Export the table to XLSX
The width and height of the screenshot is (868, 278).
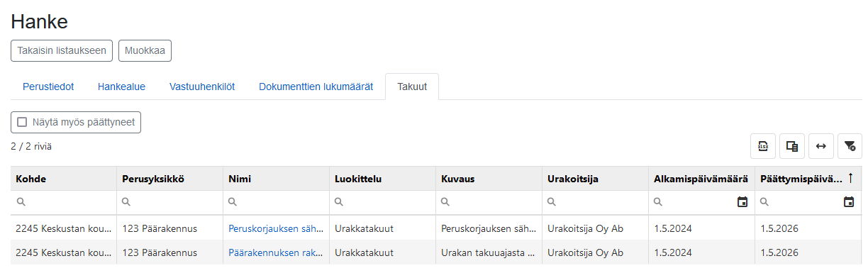tap(763, 146)
